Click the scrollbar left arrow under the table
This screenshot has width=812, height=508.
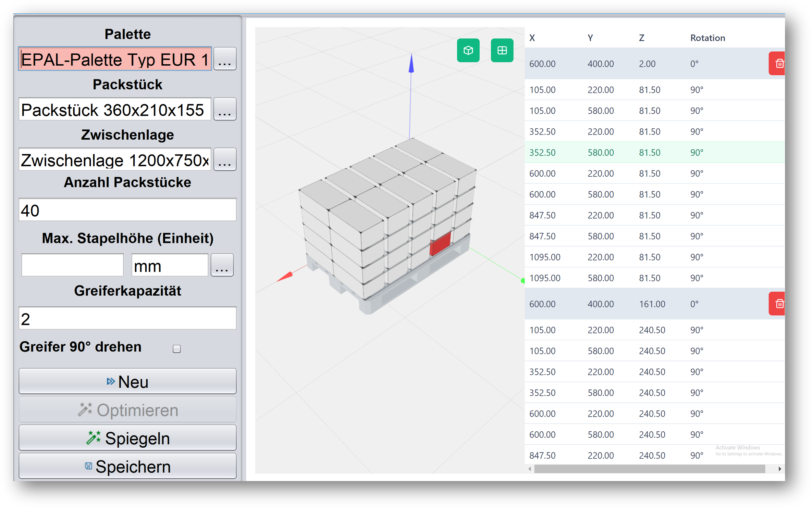tap(530, 469)
